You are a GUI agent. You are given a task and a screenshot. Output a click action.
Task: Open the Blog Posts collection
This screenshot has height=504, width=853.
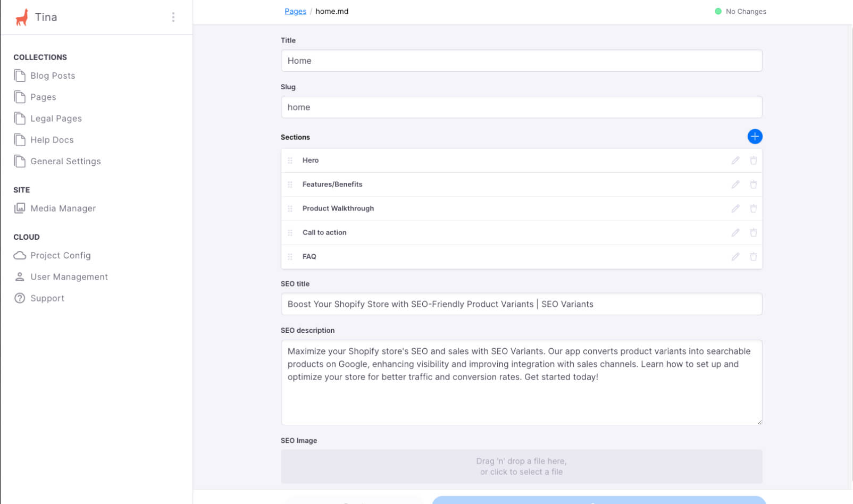[x=53, y=76]
